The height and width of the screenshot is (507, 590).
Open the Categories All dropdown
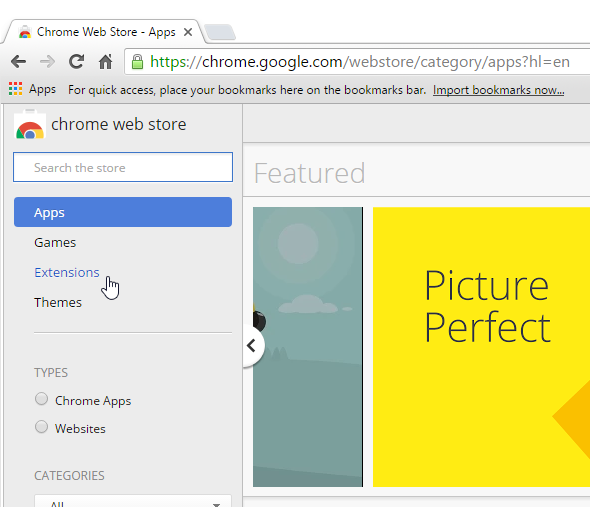[x=133, y=501]
